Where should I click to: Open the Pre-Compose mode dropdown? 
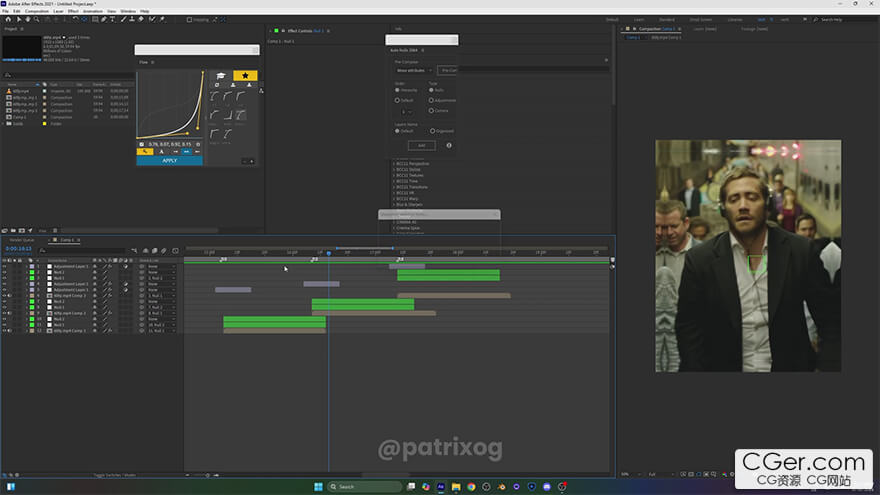pos(415,70)
